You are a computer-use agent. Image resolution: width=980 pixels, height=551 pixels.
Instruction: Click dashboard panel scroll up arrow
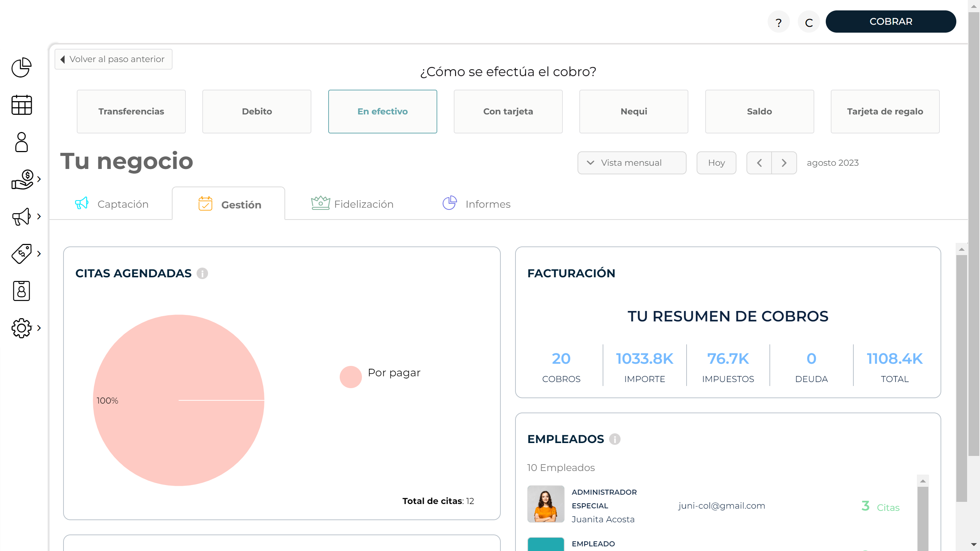(x=961, y=249)
